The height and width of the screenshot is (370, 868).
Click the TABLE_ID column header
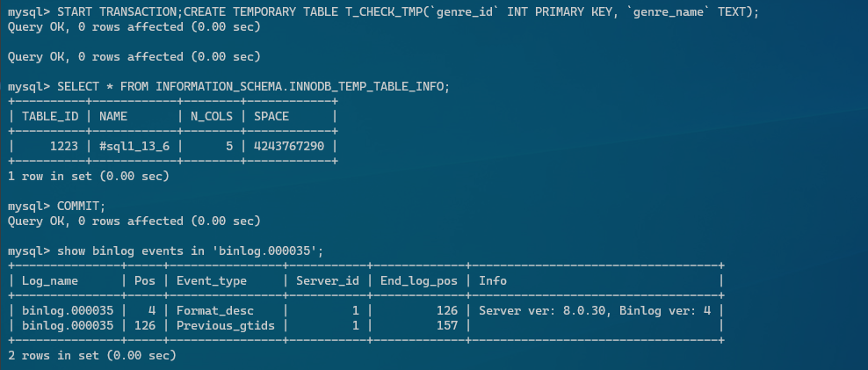tap(50, 116)
